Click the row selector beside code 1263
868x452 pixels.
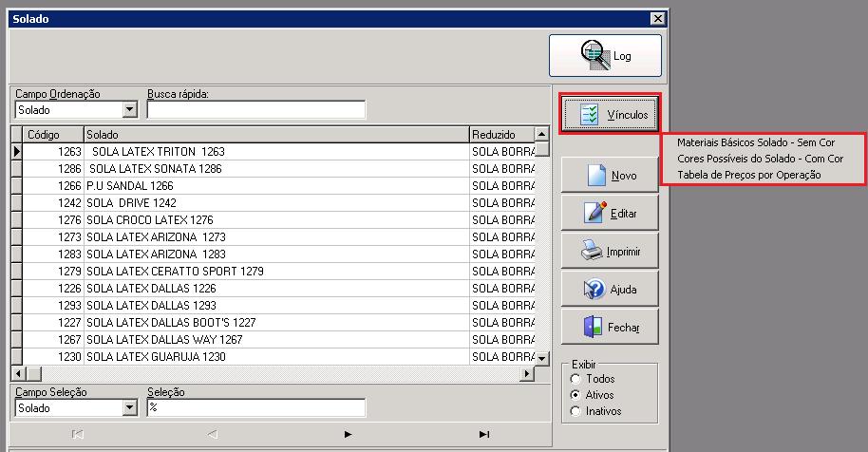16,152
